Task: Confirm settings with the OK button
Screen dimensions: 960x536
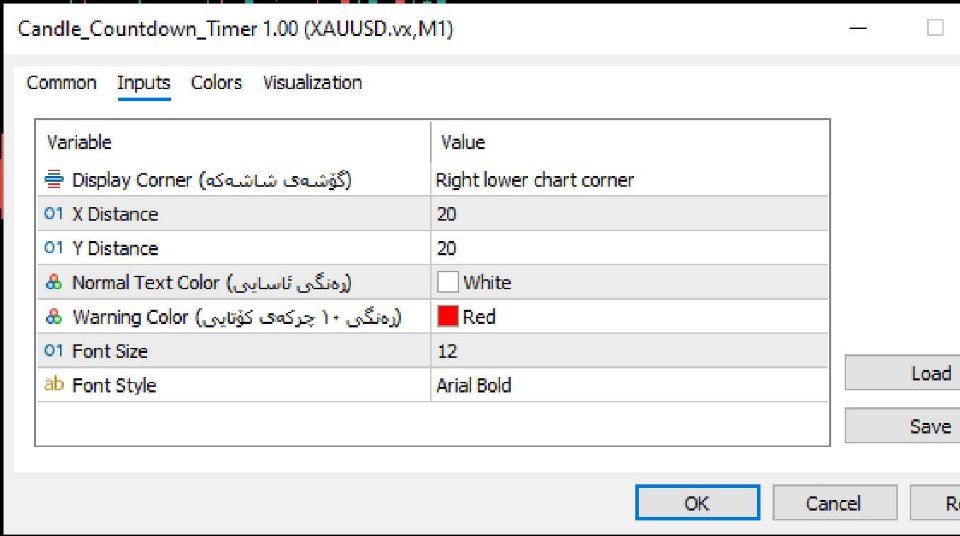Action: (697, 503)
